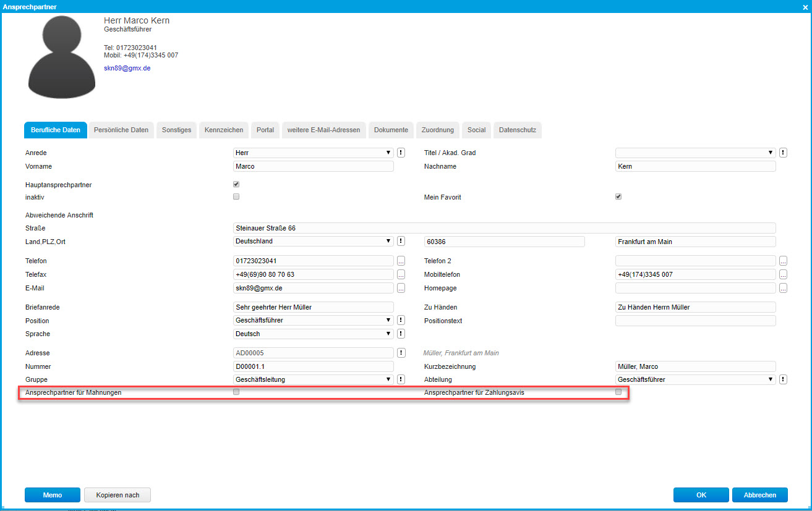This screenshot has width=812, height=511.
Task: Click the Memo button
Action: coord(53,495)
